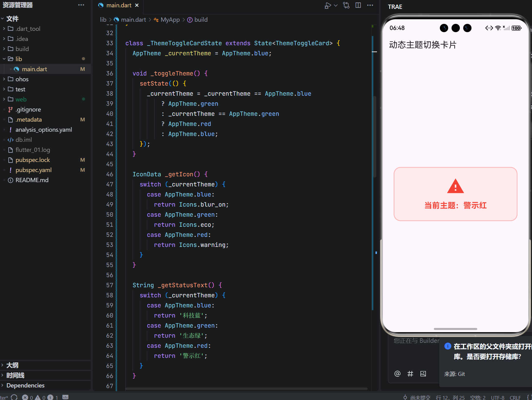Click the Dart file icon beside main.dart
The width and height of the screenshot is (532, 400).
click(x=17, y=69)
